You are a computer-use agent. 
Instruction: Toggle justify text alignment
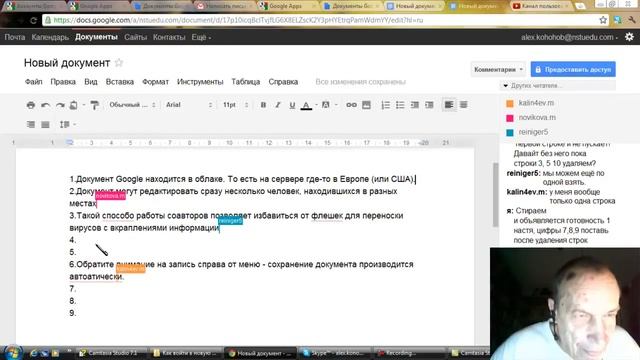tap(45, 124)
